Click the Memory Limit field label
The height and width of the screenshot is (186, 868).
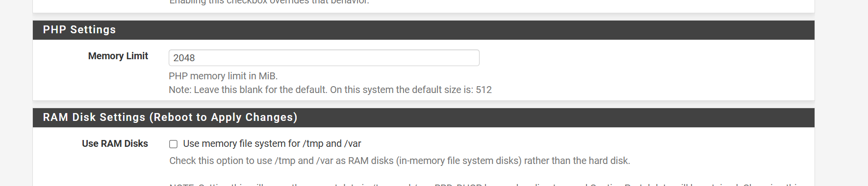coord(118,56)
